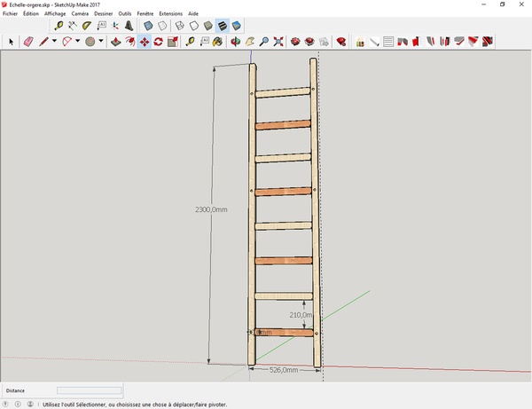Click the 526,0mm width dimension
The width and height of the screenshot is (532, 409).
pos(283,370)
